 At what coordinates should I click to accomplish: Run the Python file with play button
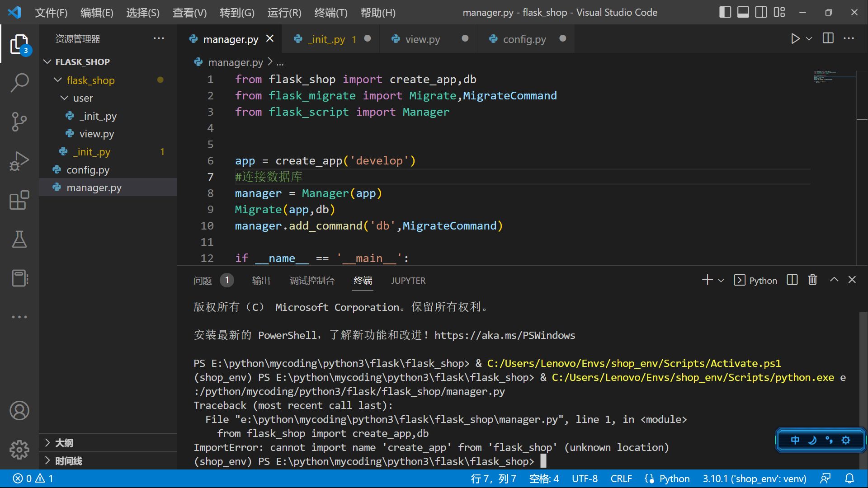click(x=795, y=39)
